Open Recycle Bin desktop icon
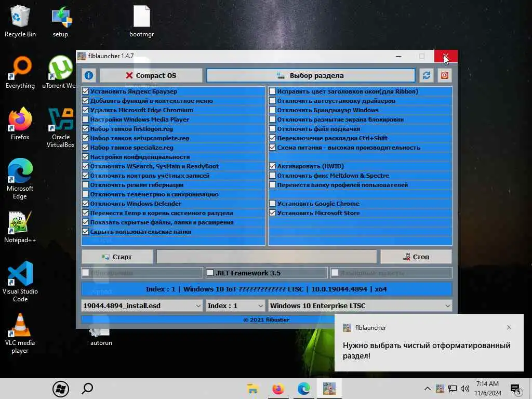Viewport: 532px width, 399px height. 20,21
